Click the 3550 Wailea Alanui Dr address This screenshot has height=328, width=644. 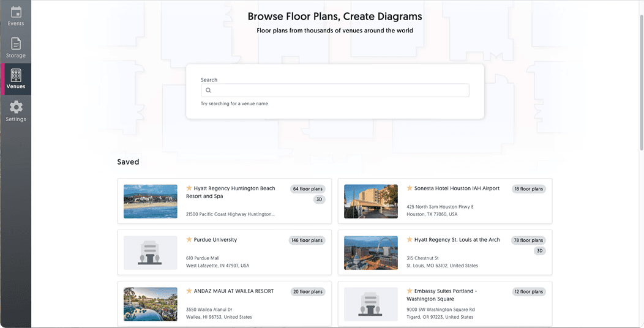219,313
